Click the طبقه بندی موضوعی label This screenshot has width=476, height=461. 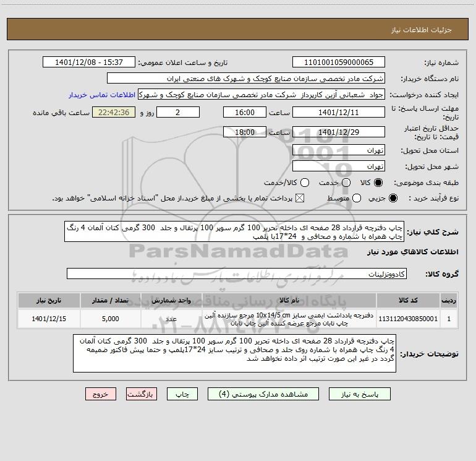[x=426, y=183]
